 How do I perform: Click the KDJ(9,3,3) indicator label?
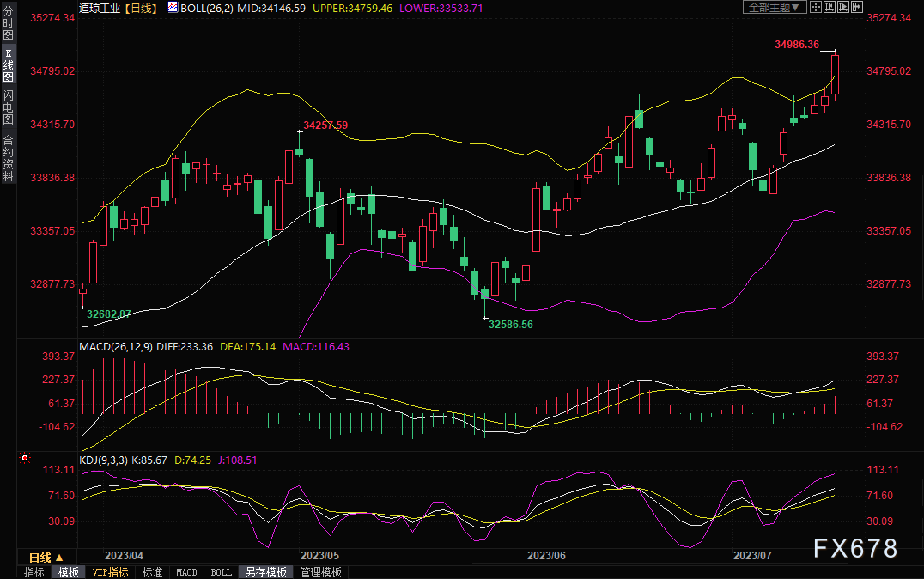tap(103, 460)
